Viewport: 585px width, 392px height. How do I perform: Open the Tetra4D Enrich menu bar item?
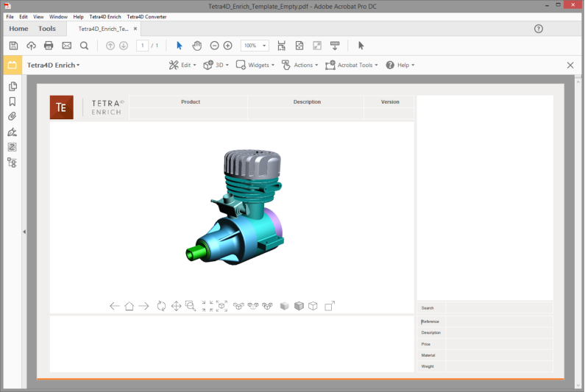click(105, 17)
